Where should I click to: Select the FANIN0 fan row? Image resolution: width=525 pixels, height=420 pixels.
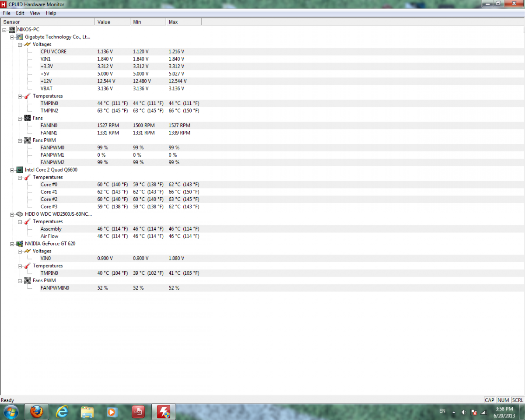pyautogui.click(x=282, y=126)
